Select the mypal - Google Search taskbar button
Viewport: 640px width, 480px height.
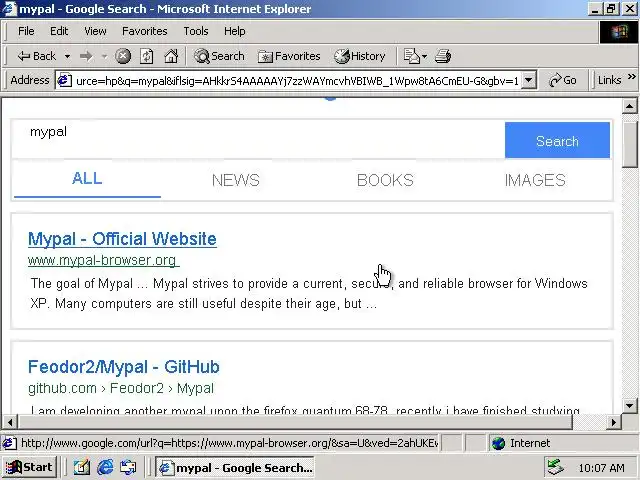click(x=235, y=467)
